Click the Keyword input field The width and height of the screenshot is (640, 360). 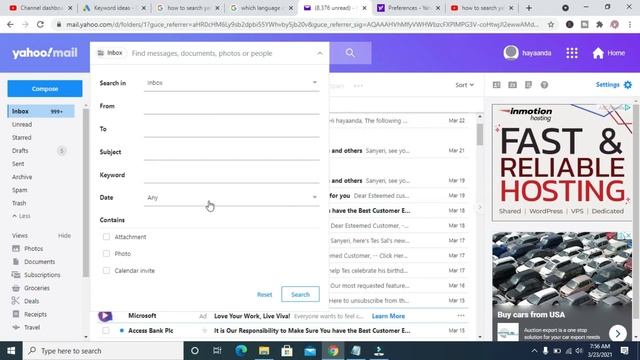click(x=231, y=175)
